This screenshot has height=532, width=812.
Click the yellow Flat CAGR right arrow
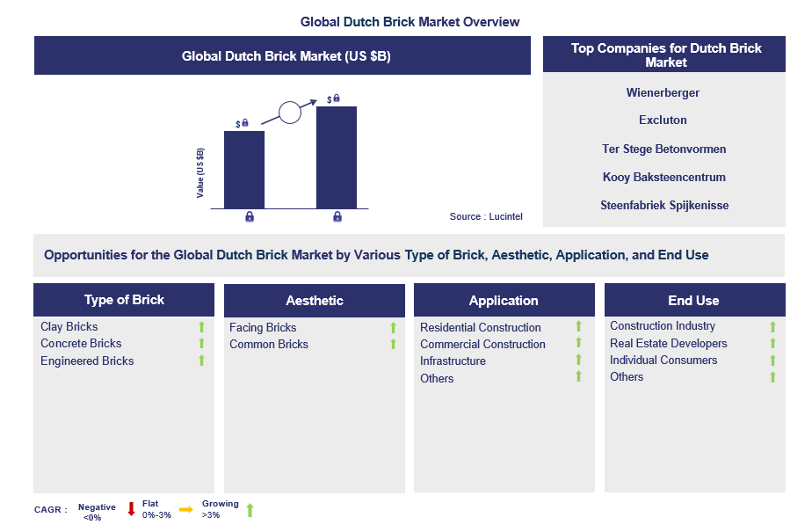(185, 509)
